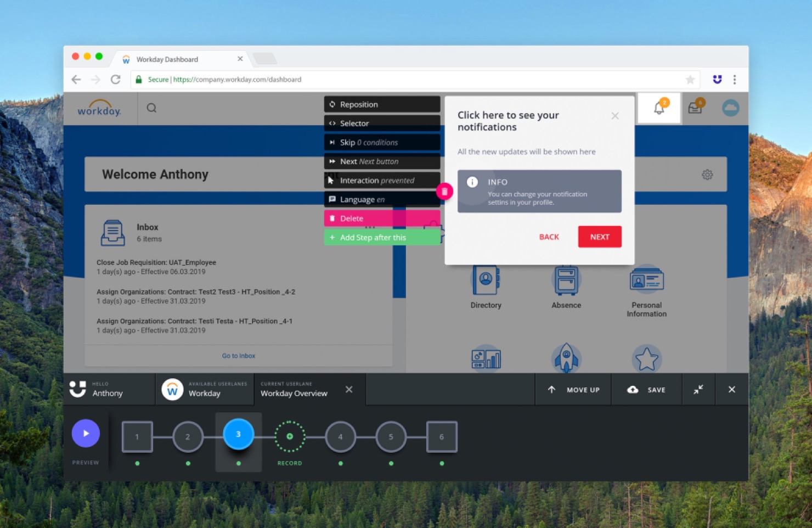Click the SAVE button
The image size is (812, 528).
(646, 390)
